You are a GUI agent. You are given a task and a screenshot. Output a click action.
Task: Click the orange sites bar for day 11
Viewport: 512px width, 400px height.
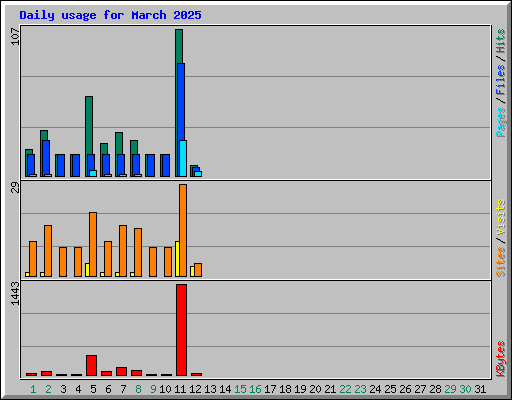click(183, 230)
